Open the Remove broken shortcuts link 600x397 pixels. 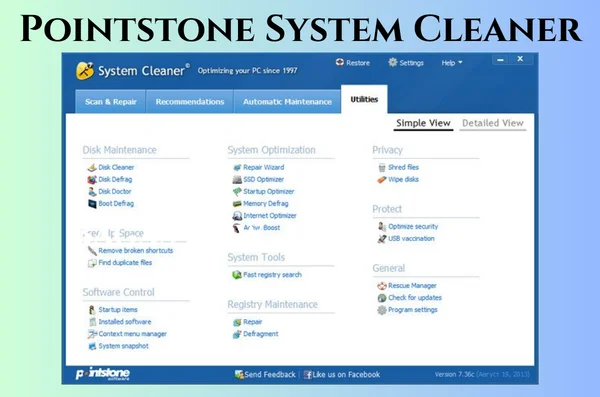pyautogui.click(x=136, y=251)
